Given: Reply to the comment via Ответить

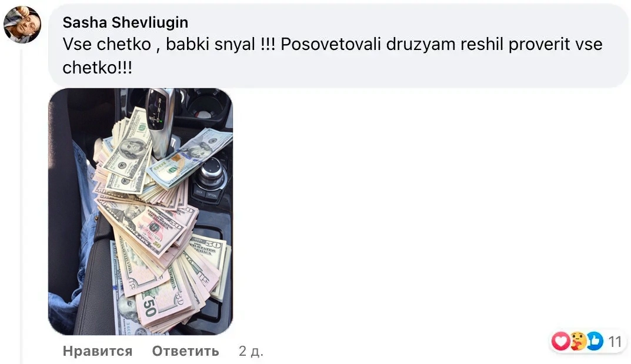Looking at the screenshot, I should (x=185, y=351).
